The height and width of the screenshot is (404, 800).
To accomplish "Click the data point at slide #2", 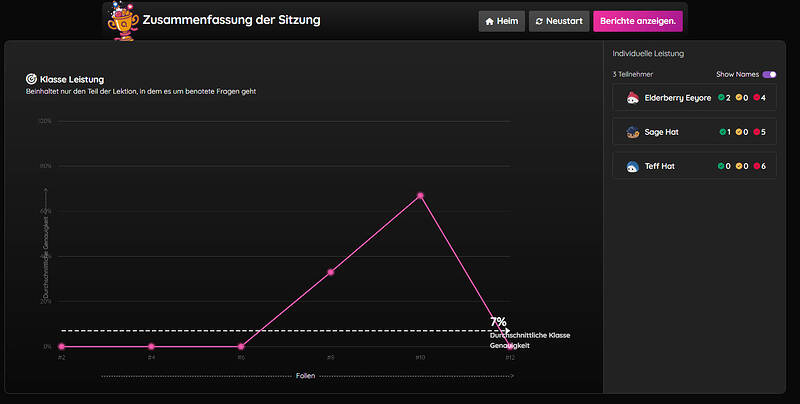I will coord(61,346).
